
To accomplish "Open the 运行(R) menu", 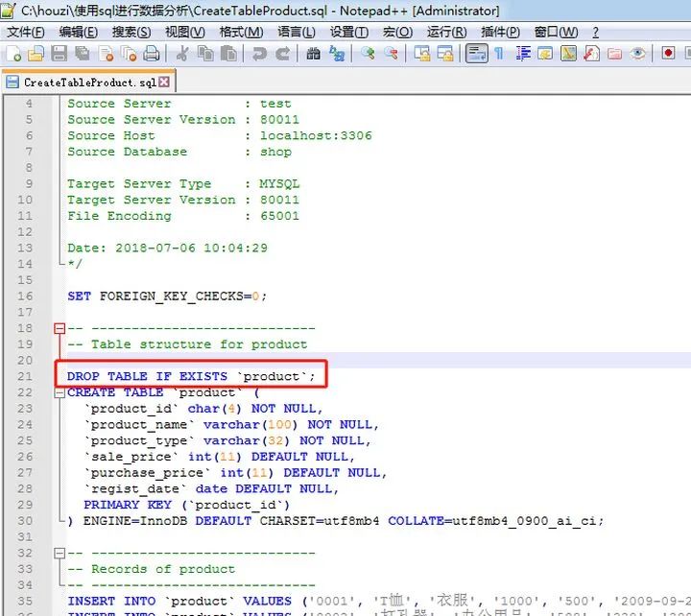I will point(446,33).
